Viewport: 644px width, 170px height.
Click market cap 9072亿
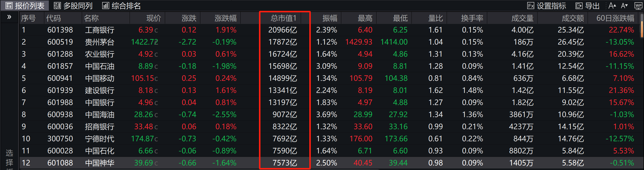(285, 115)
